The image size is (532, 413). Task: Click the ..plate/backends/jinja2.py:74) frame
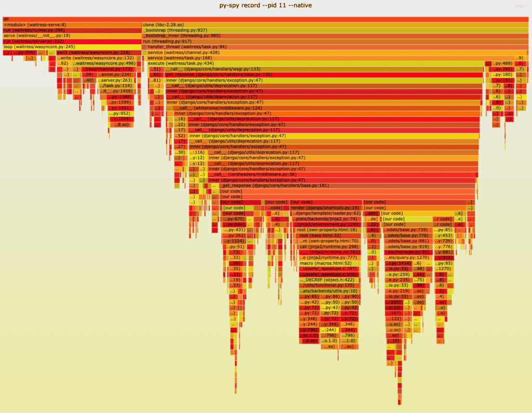coord(326,219)
